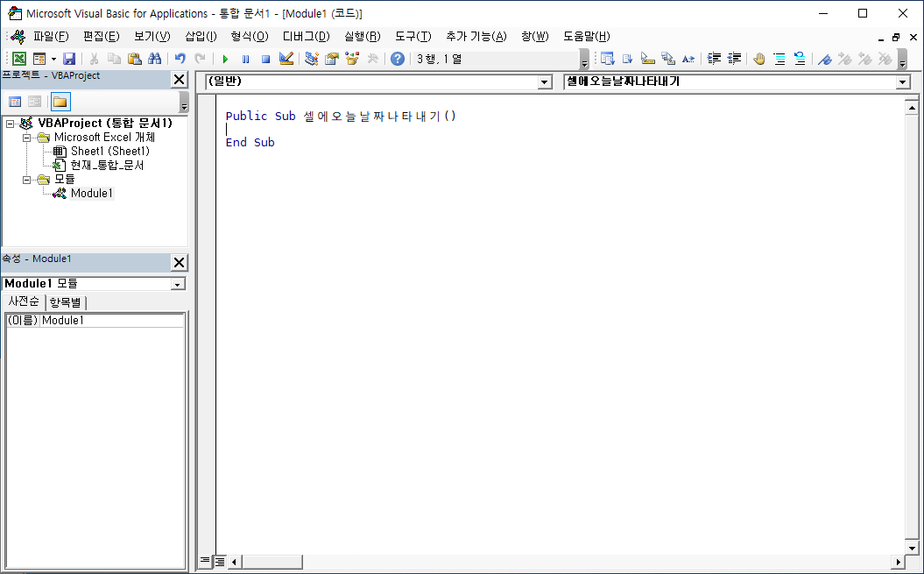Collapse the VBAProject (통합 문서1) node
This screenshot has width=924, height=574.
coord(10,124)
